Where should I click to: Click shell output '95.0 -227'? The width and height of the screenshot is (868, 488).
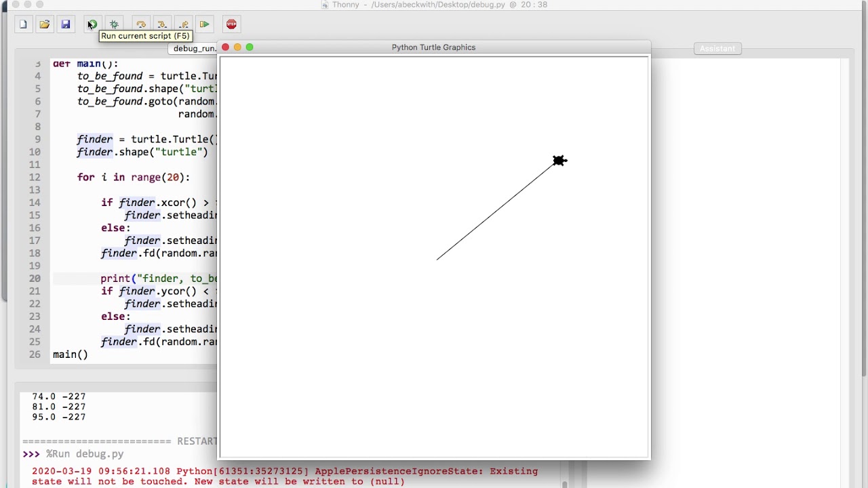point(59,418)
